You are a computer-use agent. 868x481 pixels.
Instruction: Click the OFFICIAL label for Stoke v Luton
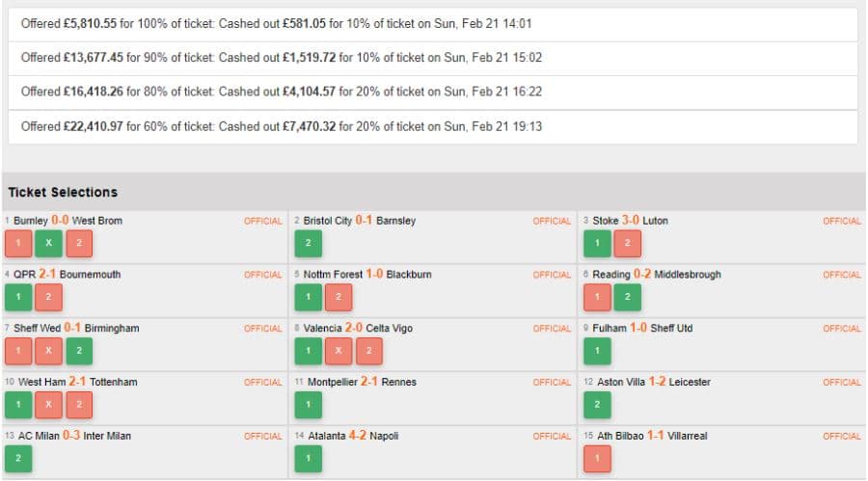841,221
